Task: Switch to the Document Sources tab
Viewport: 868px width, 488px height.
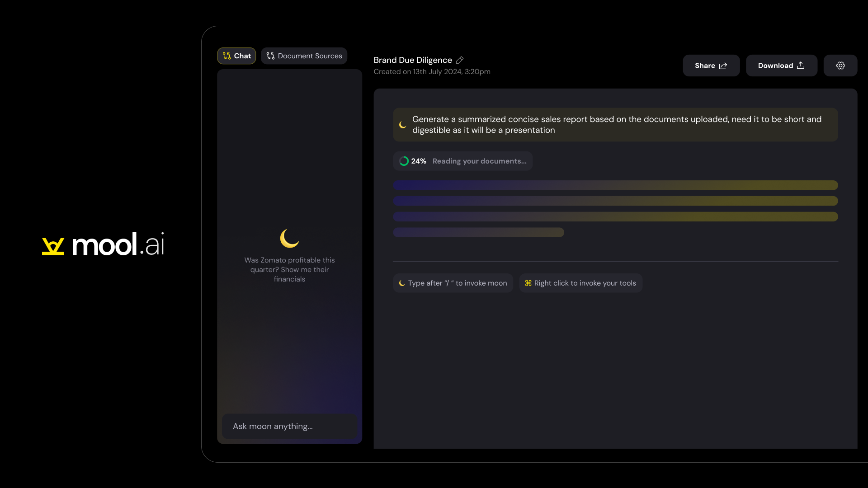Action: (304, 56)
